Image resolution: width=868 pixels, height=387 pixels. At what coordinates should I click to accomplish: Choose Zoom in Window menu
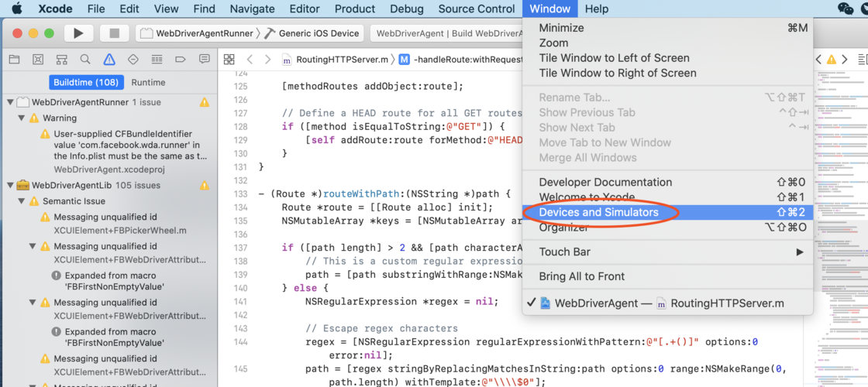pyautogui.click(x=667, y=43)
